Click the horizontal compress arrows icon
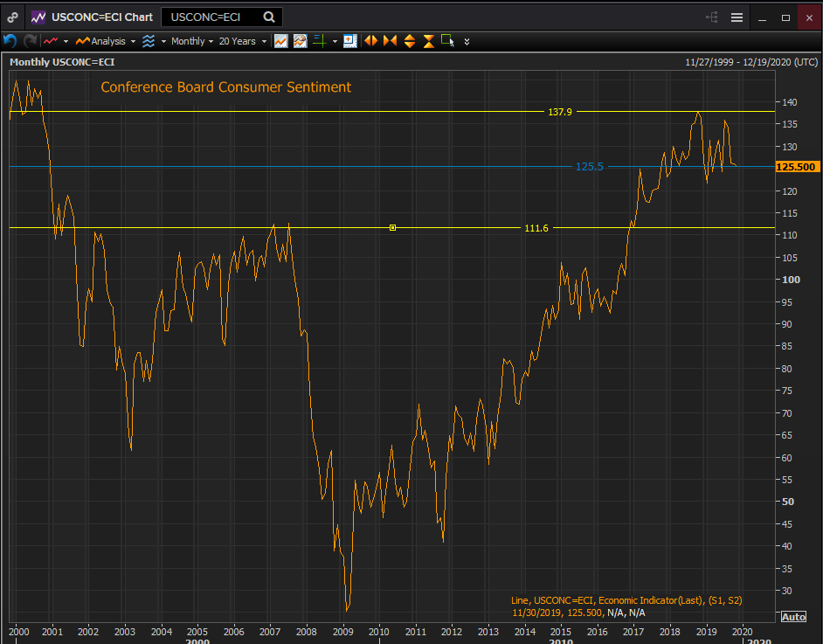This screenshot has width=823, height=644. pyautogui.click(x=390, y=41)
